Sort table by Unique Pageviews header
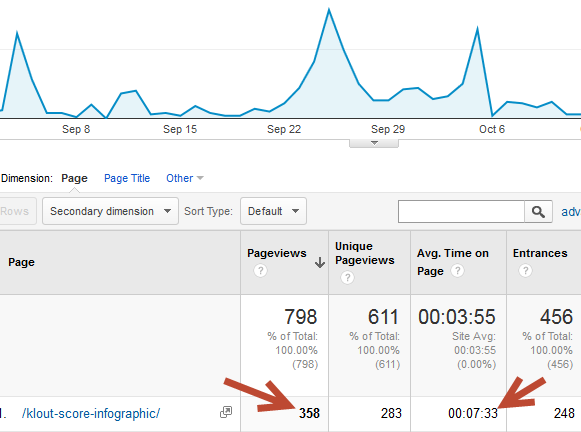The image size is (581, 432). (365, 253)
